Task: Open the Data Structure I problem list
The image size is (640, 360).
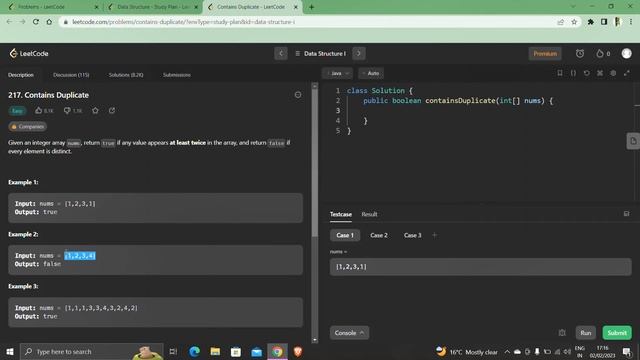Action: pyautogui.click(x=320, y=53)
